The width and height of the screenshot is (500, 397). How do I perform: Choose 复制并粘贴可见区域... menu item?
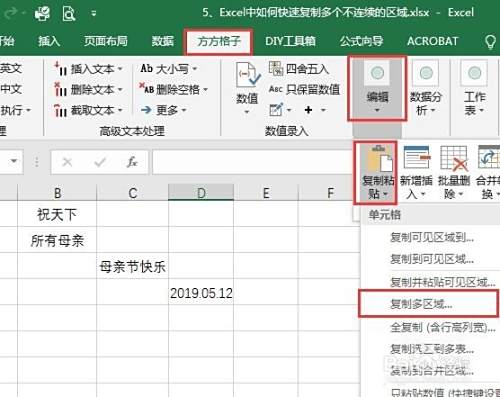[x=443, y=282]
